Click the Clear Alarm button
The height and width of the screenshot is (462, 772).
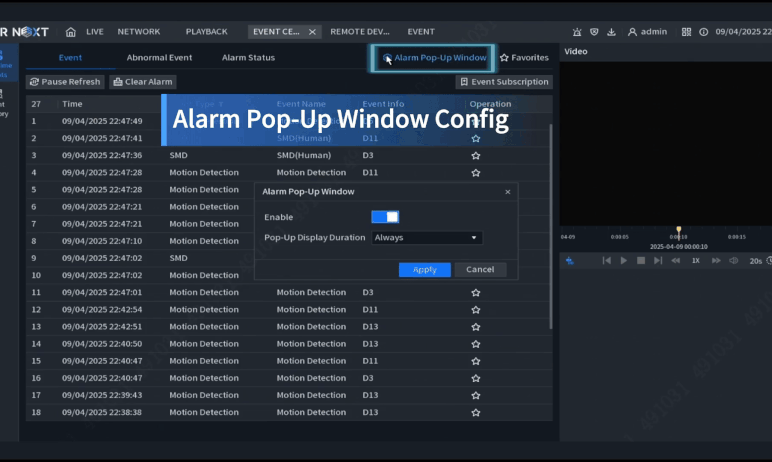coord(143,82)
